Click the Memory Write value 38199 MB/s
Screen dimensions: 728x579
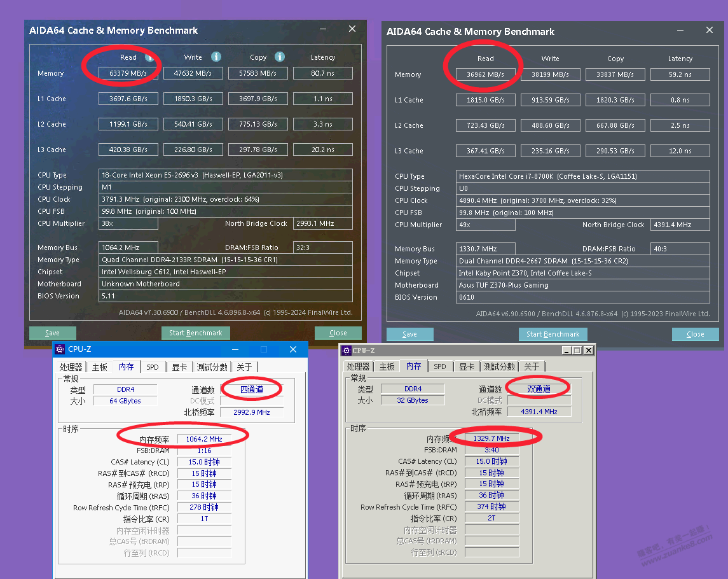tap(551, 75)
